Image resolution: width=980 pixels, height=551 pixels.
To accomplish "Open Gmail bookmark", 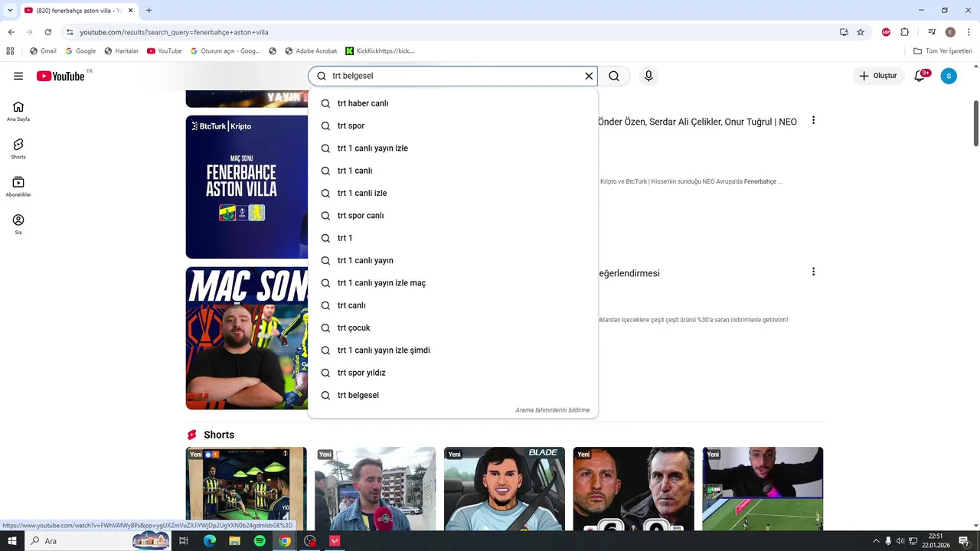I will [x=43, y=51].
